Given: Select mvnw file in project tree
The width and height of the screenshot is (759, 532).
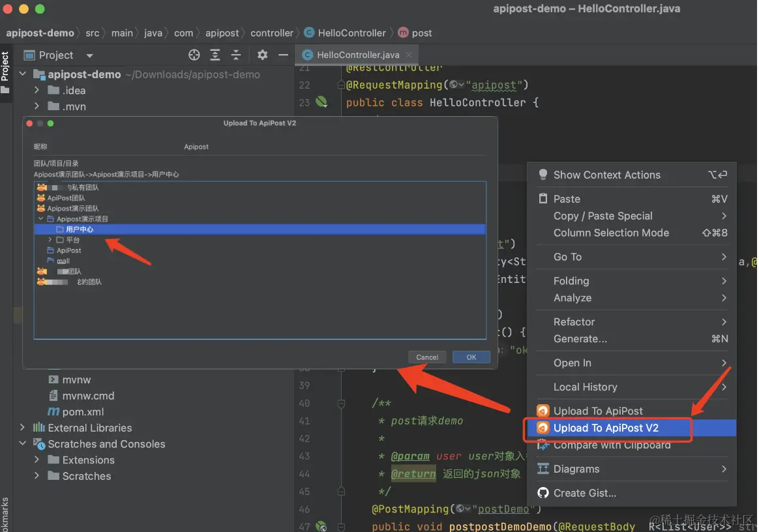Looking at the screenshot, I should pyautogui.click(x=76, y=379).
